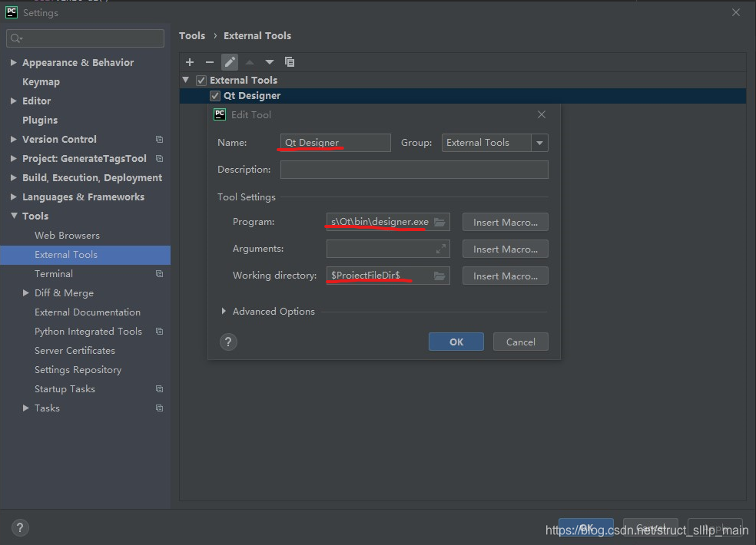
Task: Toggle External Tools group checkbox
Action: tap(201, 81)
